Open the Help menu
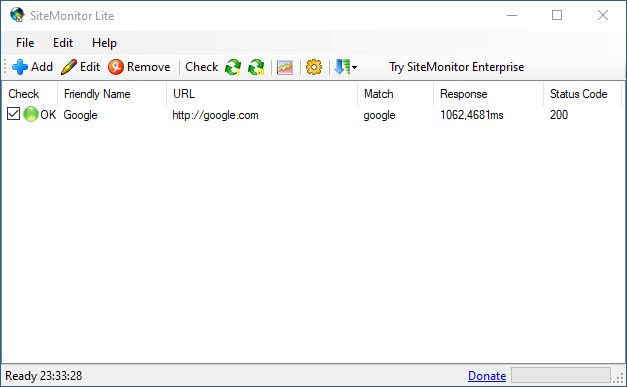Viewport: 627px width, 387px height. point(104,43)
